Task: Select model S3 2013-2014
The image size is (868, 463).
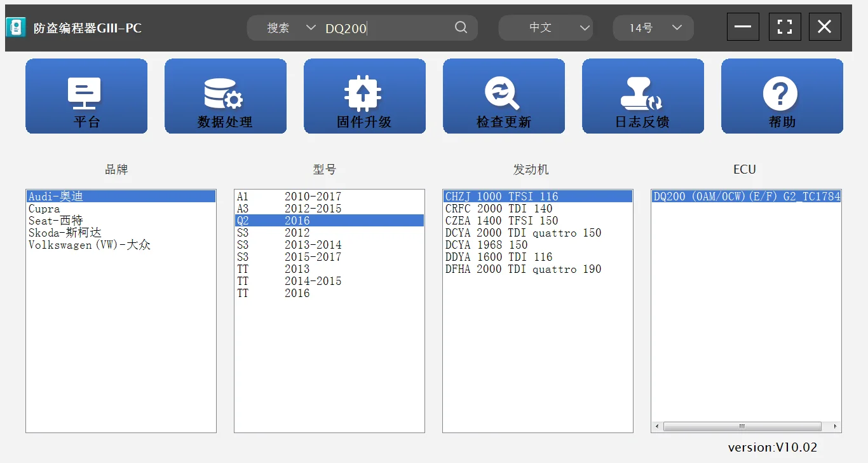Action: pyautogui.click(x=329, y=245)
